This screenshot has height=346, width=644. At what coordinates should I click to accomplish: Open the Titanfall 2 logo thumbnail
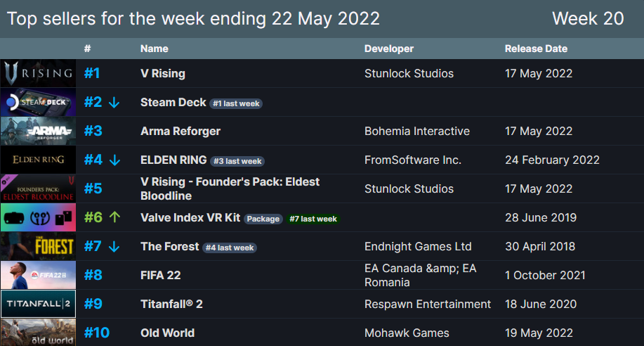click(x=38, y=304)
